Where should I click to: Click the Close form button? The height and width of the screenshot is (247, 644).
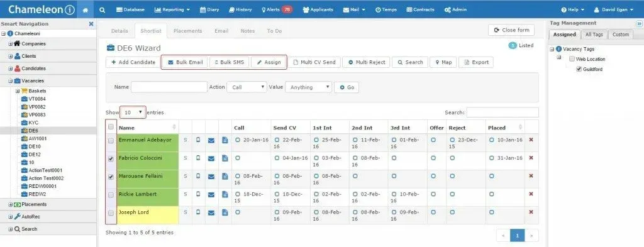[511, 30]
